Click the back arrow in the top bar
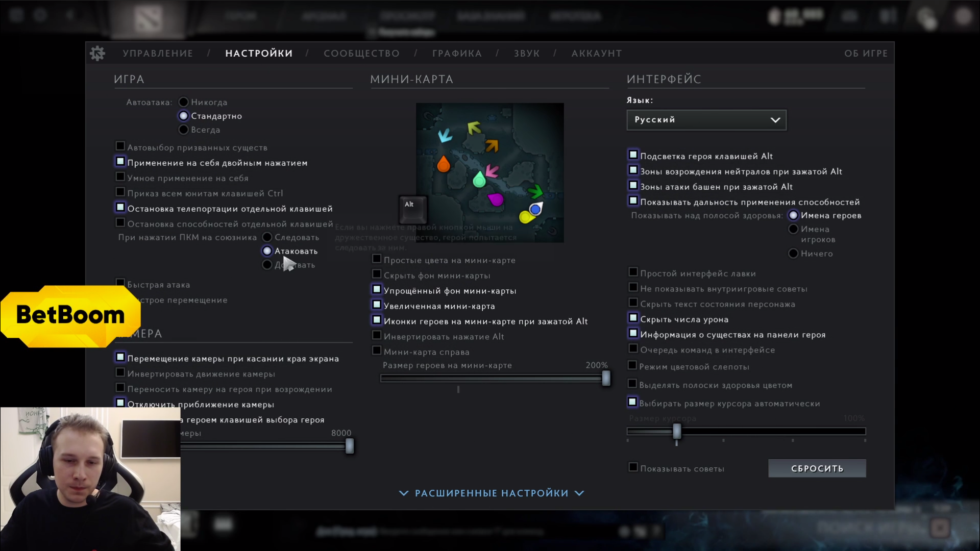 (x=70, y=15)
